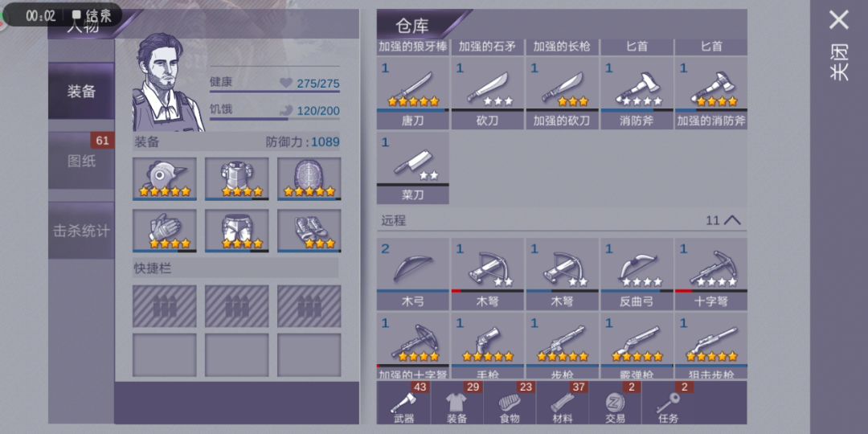Select the 唐刀 weapon in warehouse
Image resolution: width=868 pixels, height=434 pixels.
pyautogui.click(x=412, y=93)
